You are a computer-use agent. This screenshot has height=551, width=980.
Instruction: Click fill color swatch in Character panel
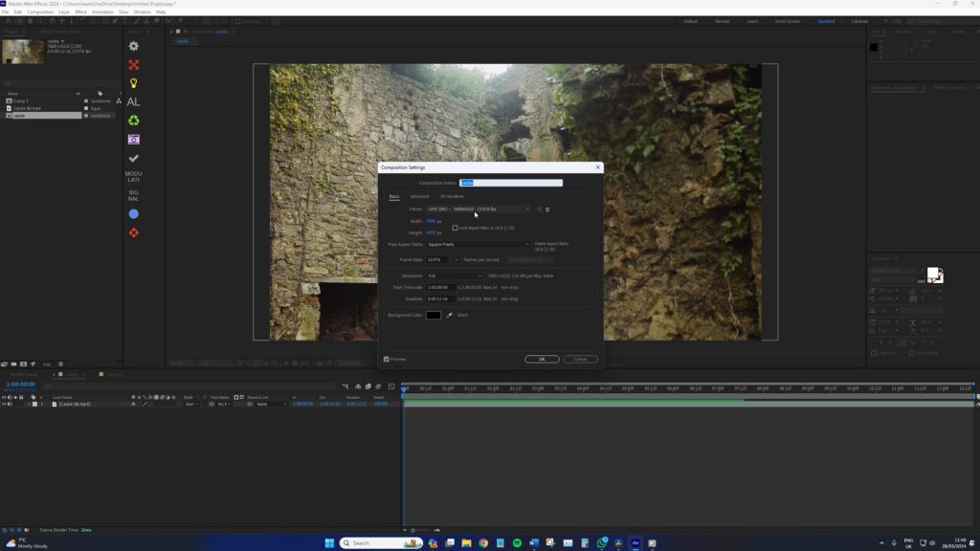[x=932, y=273]
